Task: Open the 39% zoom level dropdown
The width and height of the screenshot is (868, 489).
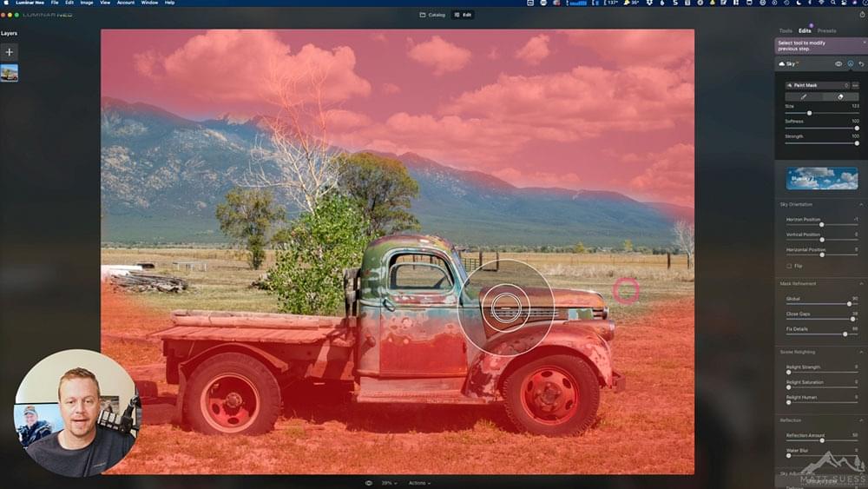Action: pos(390,482)
